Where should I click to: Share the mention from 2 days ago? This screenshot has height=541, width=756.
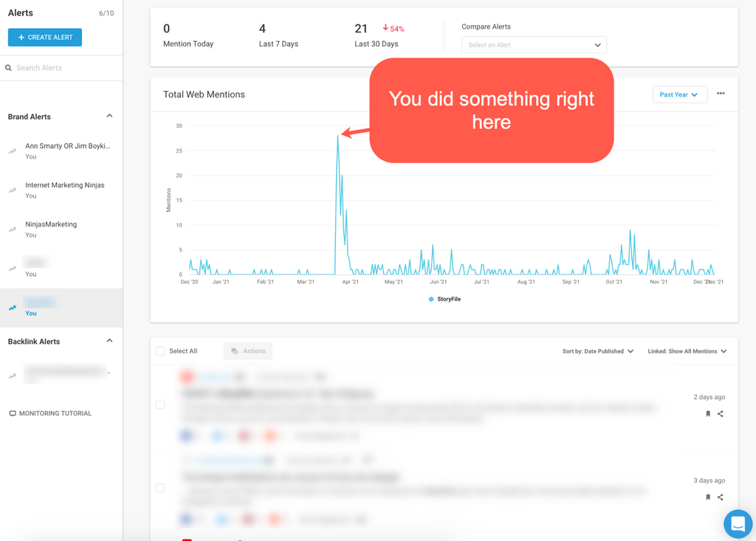tap(721, 414)
